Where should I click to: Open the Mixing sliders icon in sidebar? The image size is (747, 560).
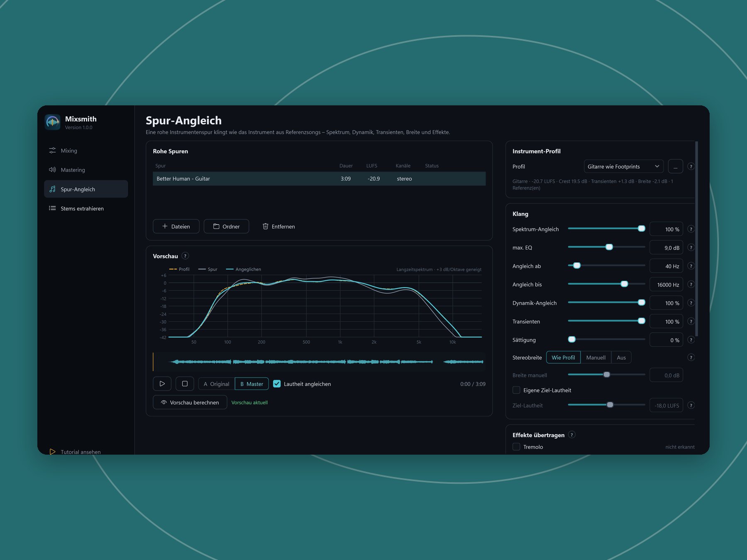tap(52, 151)
